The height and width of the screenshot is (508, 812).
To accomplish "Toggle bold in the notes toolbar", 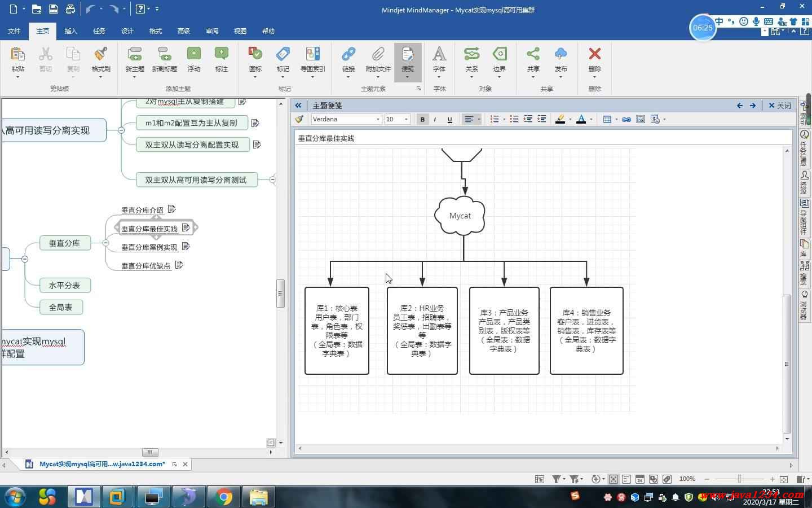I will (x=422, y=119).
